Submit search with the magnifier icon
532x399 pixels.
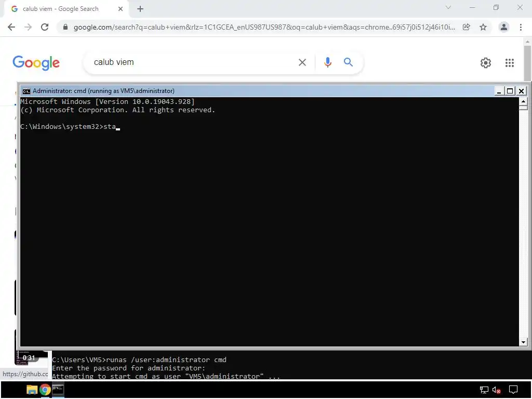[348, 62]
